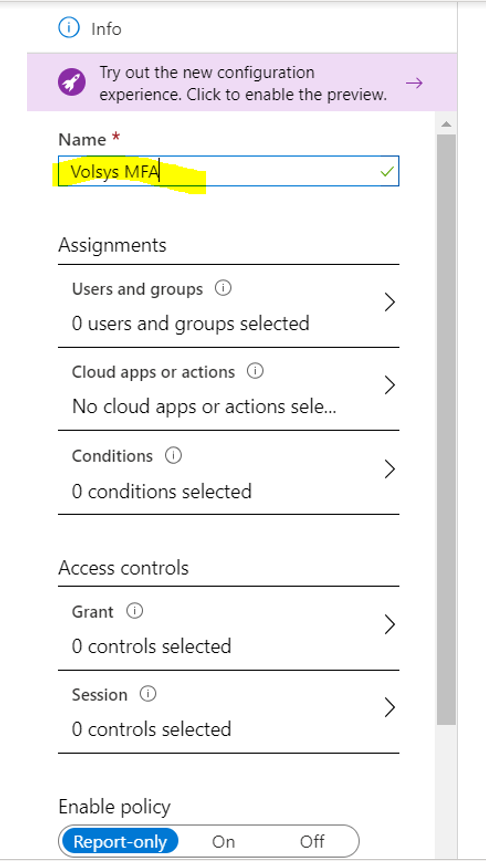486x861 pixels.
Task: Expand the Conditions chevron
Action: 389,469
